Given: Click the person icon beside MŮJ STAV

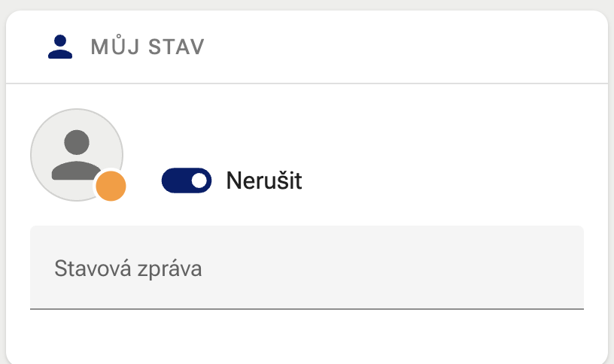Looking at the screenshot, I should pyautogui.click(x=60, y=47).
